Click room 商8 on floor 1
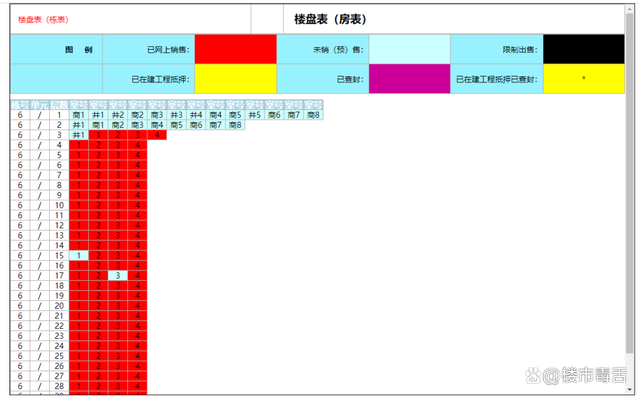Screen dimensions: 640x398 tap(313, 115)
